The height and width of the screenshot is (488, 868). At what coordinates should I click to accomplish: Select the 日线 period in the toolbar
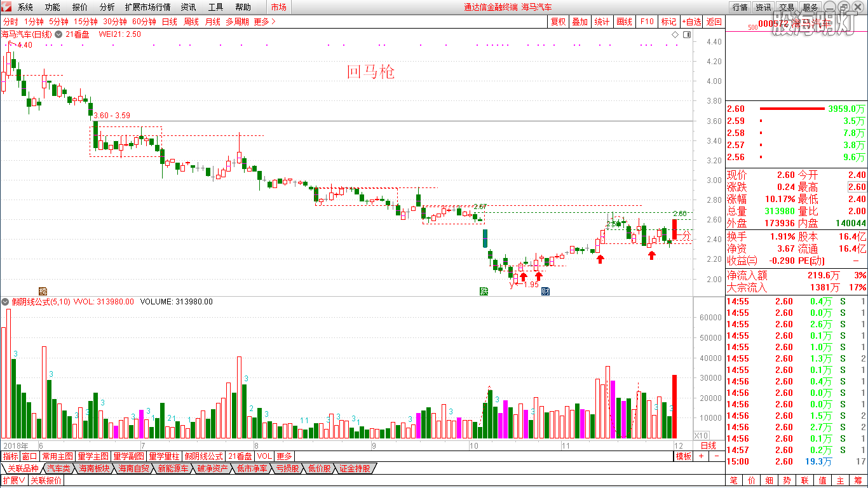tap(170, 22)
